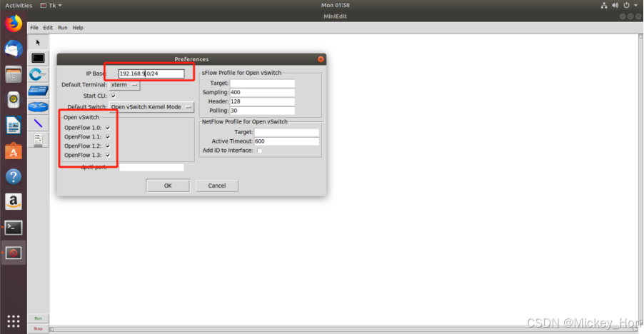The width and height of the screenshot is (644, 334).
Task: Click the dpctl port input field
Action: tap(151, 168)
